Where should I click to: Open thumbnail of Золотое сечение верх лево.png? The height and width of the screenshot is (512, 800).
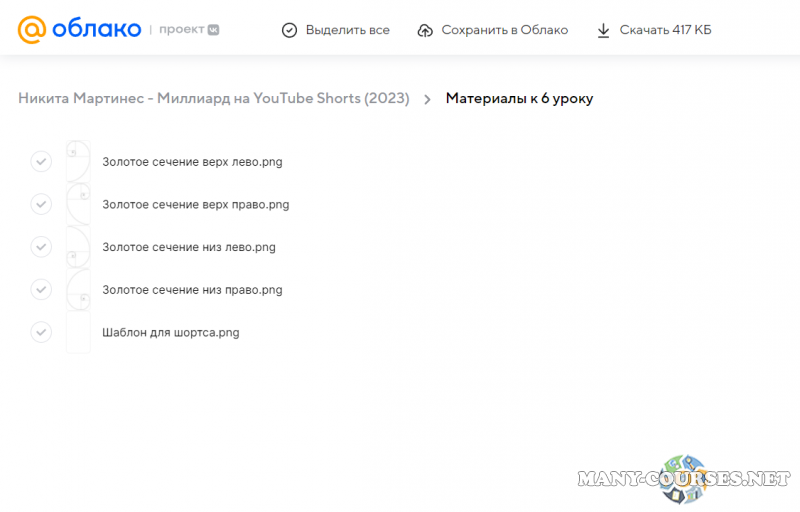(x=78, y=161)
